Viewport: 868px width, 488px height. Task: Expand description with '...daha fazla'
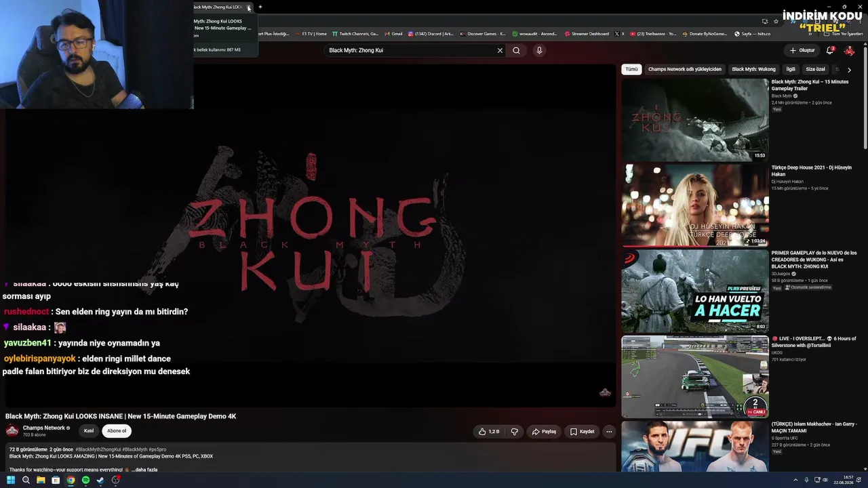(x=144, y=470)
